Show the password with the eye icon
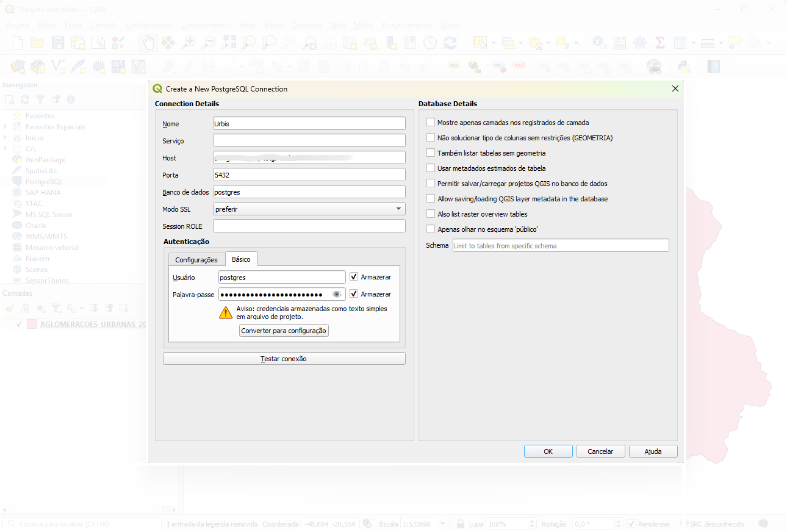Image resolution: width=787 pixels, height=532 pixels. click(x=337, y=295)
